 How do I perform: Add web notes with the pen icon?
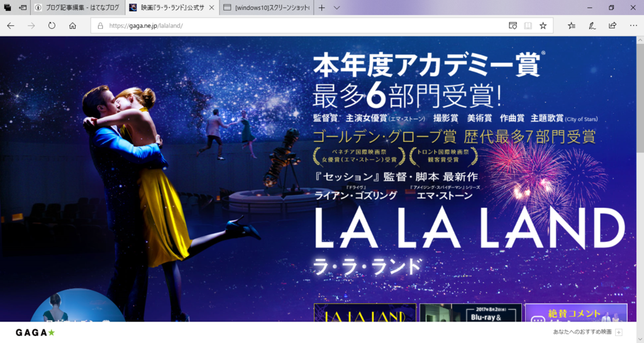coord(592,25)
